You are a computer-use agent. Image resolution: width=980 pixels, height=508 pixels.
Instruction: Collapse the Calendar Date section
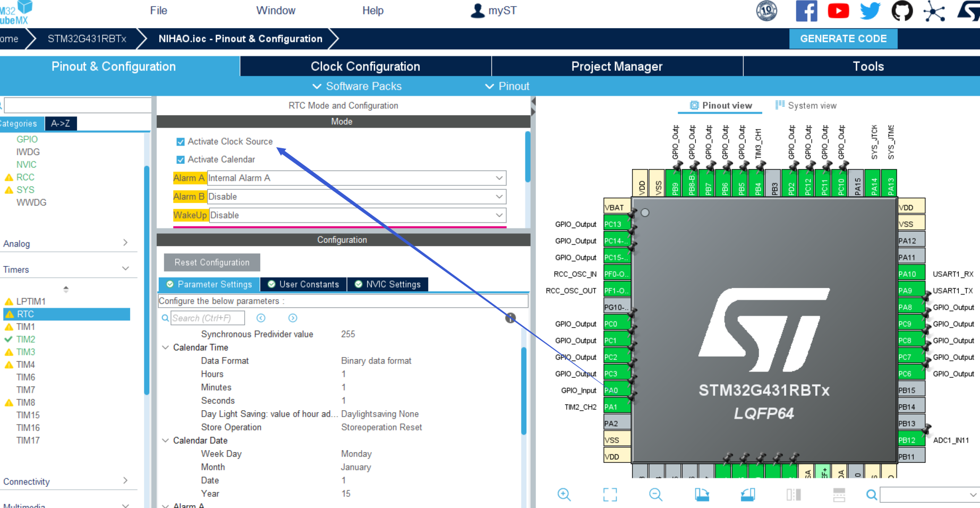pos(166,441)
